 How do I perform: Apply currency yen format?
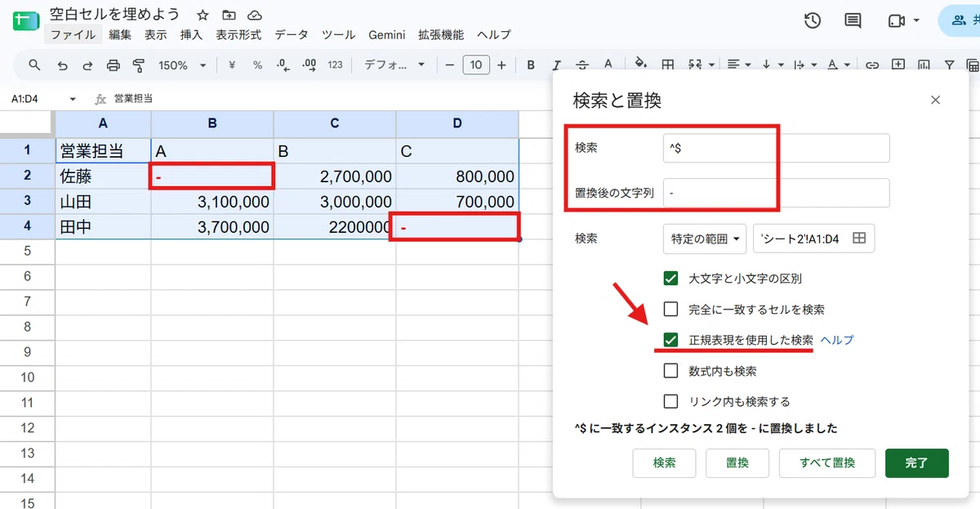pos(232,65)
